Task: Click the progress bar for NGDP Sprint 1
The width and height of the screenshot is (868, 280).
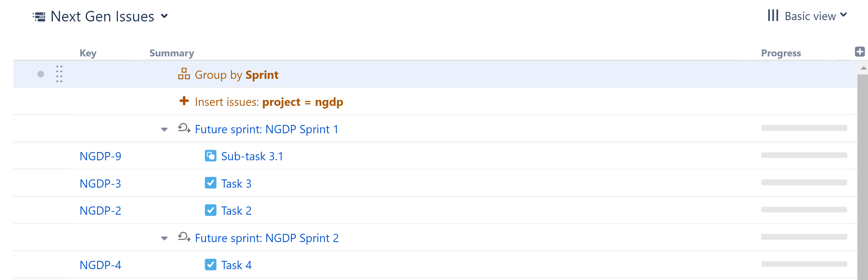Action: 804,128
